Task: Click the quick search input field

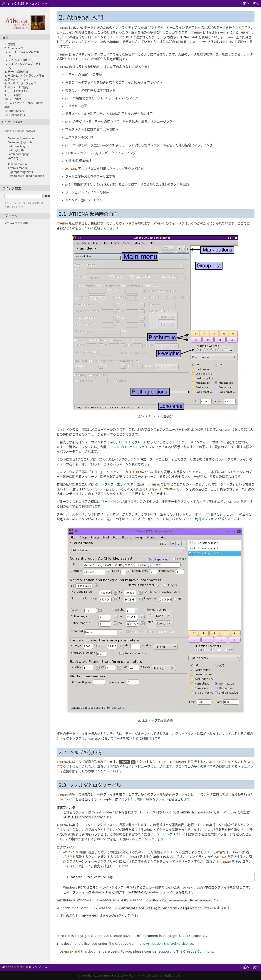Action: (23, 196)
